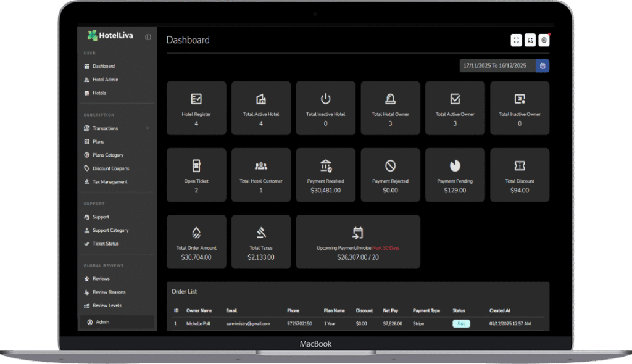
Task: Collapse sidebar using the panel toggle icon
Action: tap(148, 37)
